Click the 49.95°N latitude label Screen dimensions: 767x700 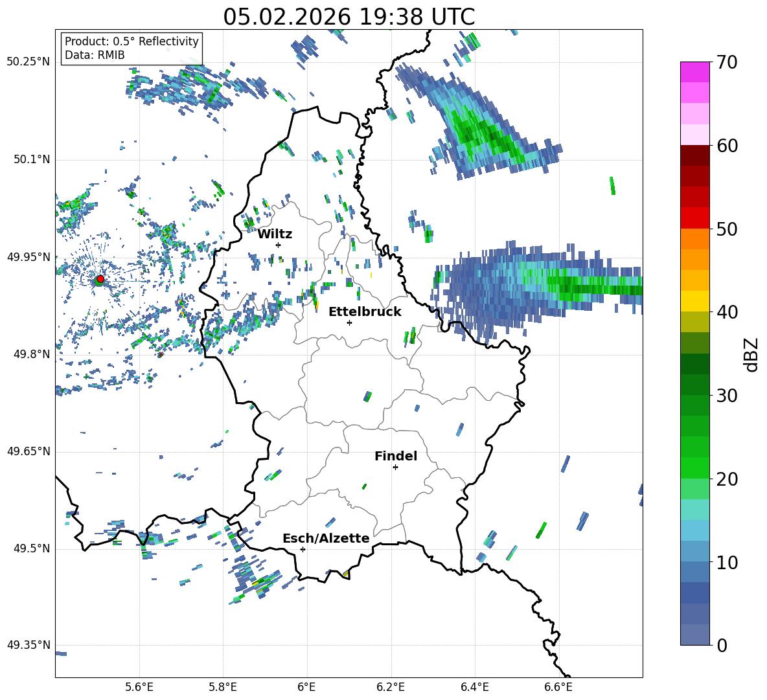[29, 256]
